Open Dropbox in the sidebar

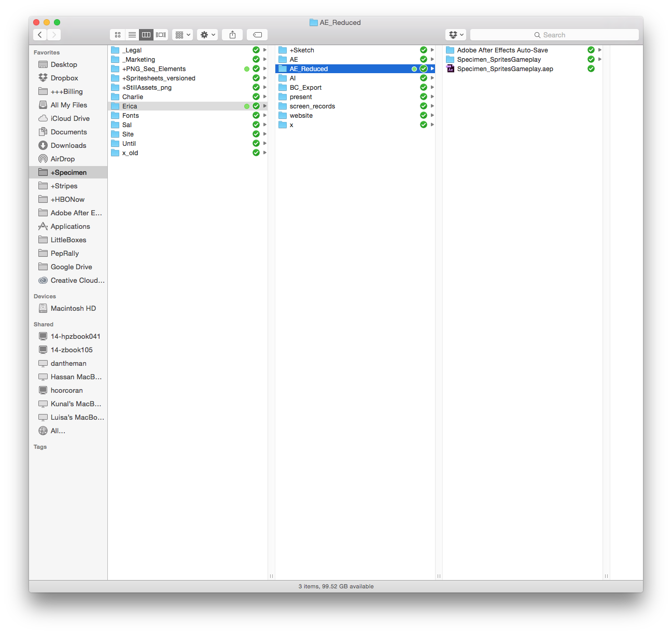tap(68, 78)
